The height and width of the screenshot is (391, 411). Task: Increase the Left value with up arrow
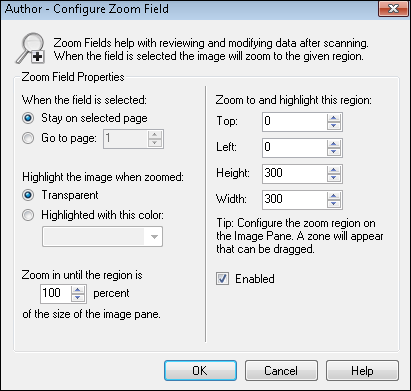click(334, 144)
